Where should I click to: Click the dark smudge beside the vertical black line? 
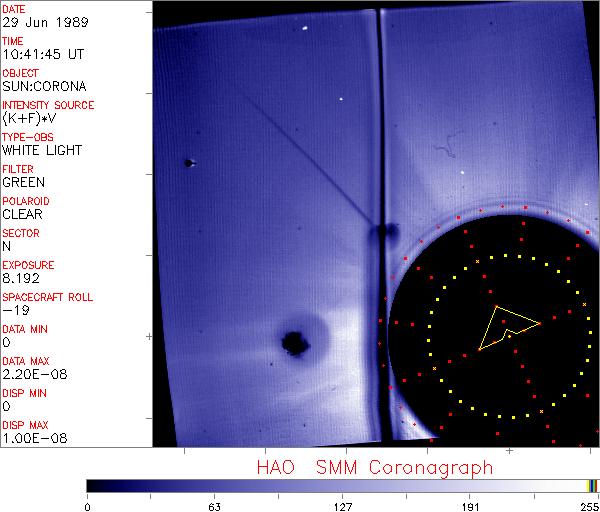[391, 231]
